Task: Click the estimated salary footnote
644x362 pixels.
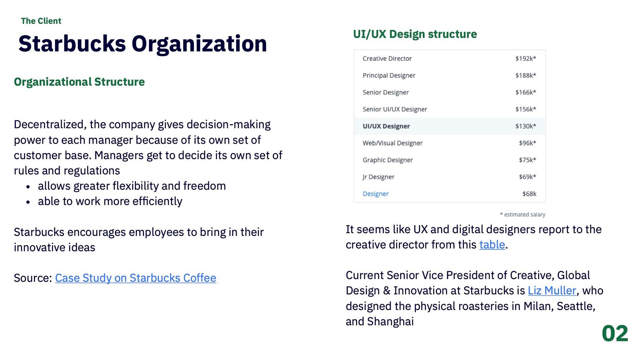Action: 522,214
